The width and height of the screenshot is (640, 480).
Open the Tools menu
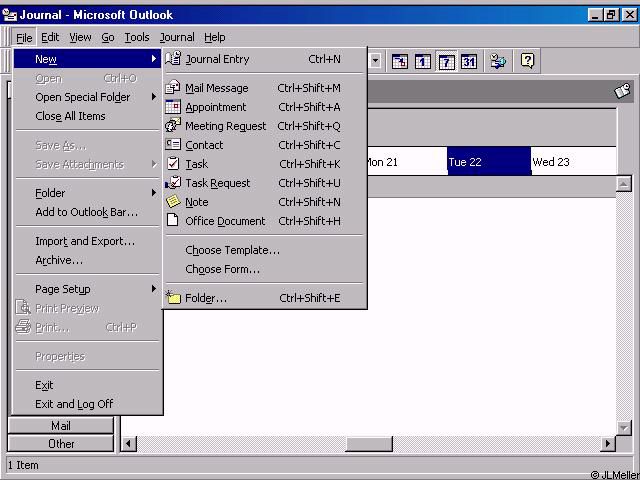[x=137, y=38]
